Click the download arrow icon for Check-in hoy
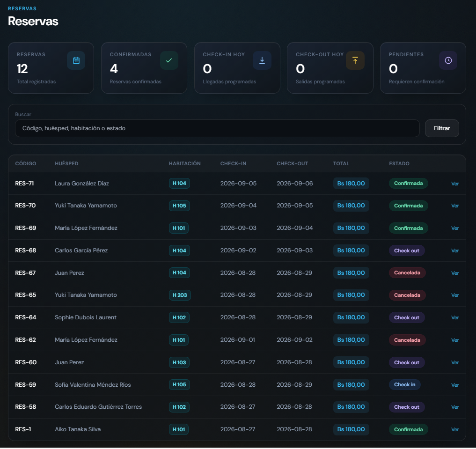 [x=262, y=60]
